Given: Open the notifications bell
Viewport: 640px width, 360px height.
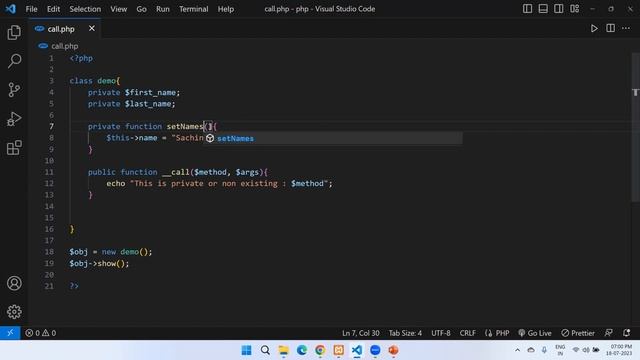Looking at the screenshot, I should 627,333.
